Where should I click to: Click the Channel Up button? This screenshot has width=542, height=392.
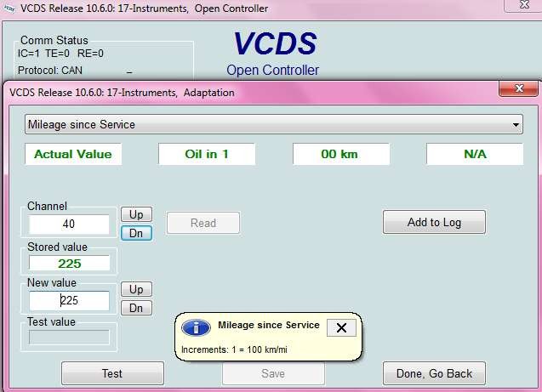[x=136, y=214]
